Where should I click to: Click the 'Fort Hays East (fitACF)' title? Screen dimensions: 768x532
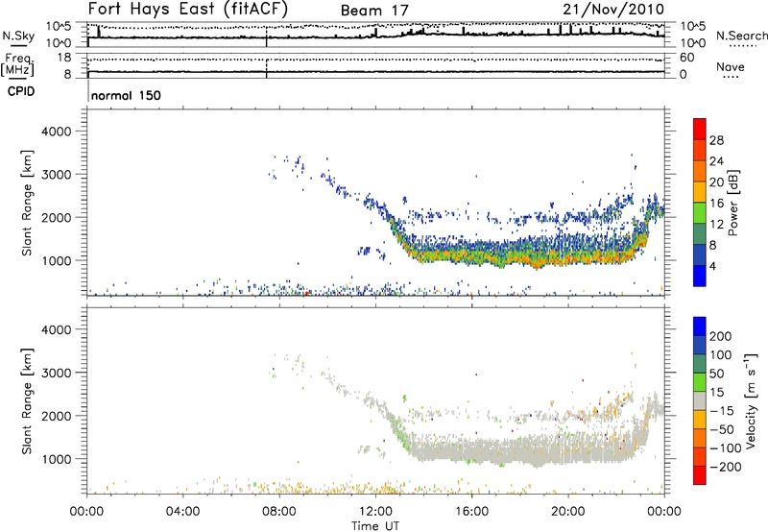click(x=187, y=9)
